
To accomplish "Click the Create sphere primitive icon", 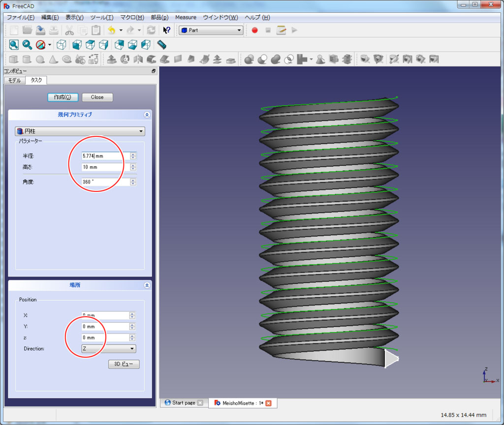I will [40, 59].
